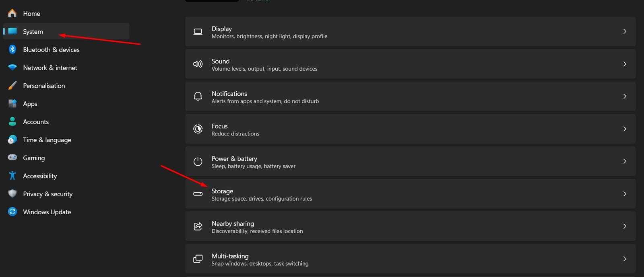Click the Accessibility figure icon
Screen dimensions: 644x277
(x=12, y=176)
